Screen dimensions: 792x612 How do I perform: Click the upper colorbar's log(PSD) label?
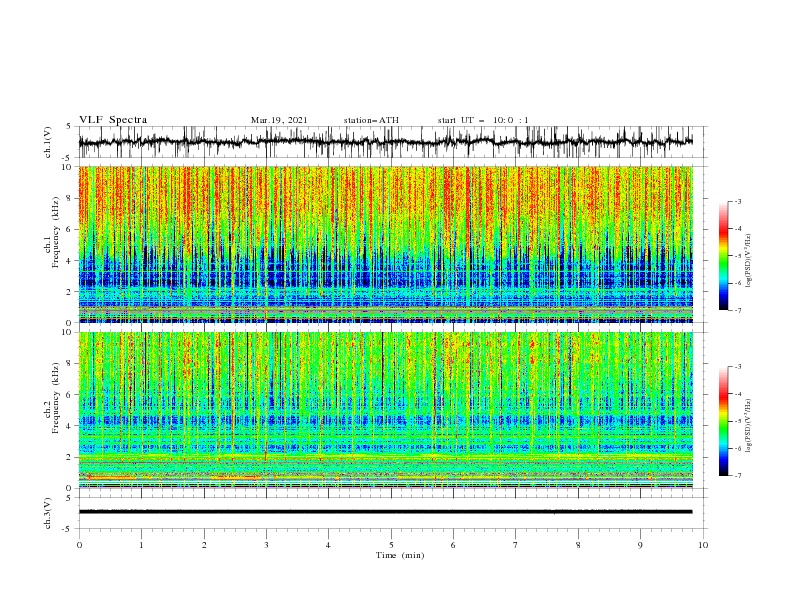pyautogui.click(x=749, y=261)
